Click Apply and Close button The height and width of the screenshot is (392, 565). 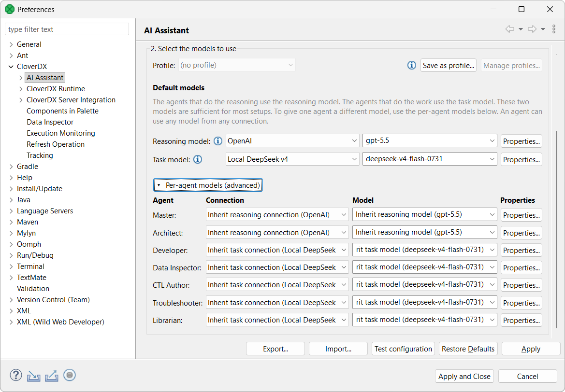(x=464, y=376)
